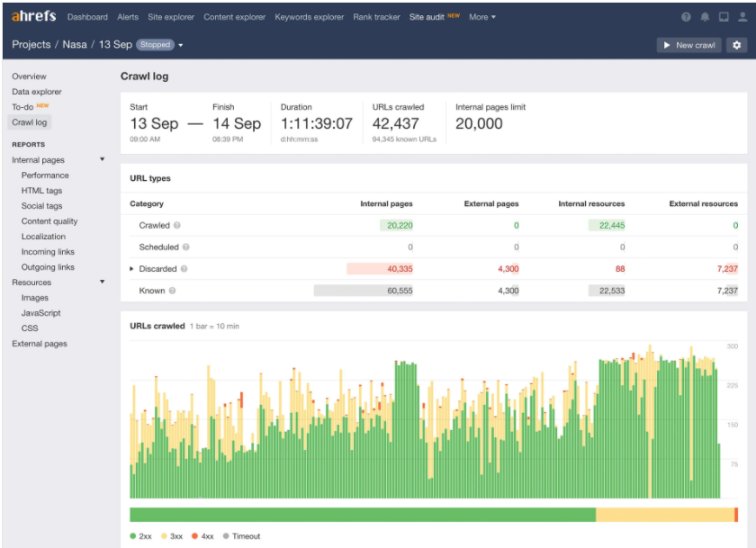Open the HTML tags report link
756x548 pixels.
point(41,191)
